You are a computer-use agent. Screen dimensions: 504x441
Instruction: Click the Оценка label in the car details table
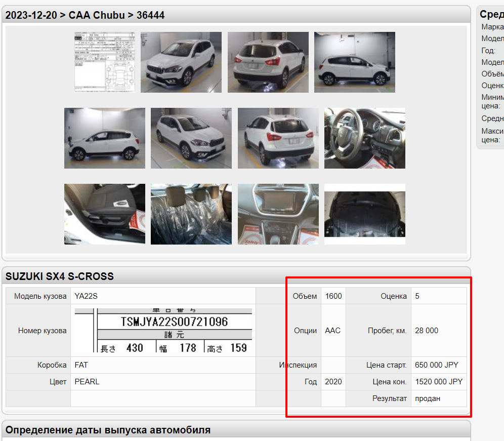394,296
